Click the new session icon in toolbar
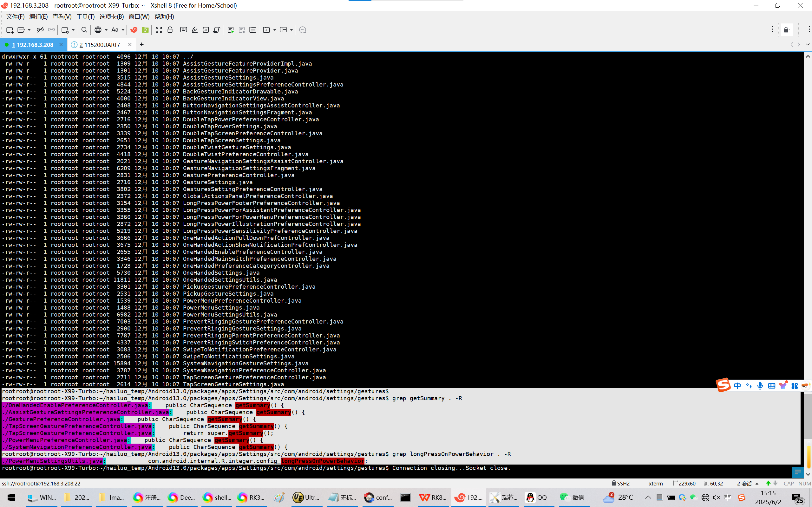The width and height of the screenshot is (812, 507). pos(10,30)
